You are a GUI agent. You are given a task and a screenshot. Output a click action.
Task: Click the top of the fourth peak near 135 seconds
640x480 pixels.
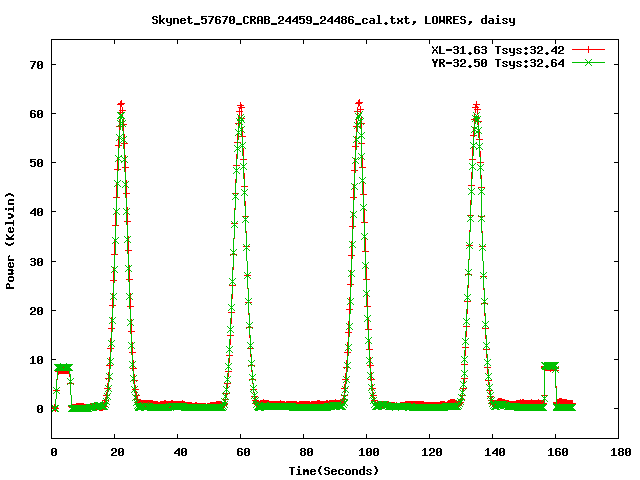(x=477, y=106)
